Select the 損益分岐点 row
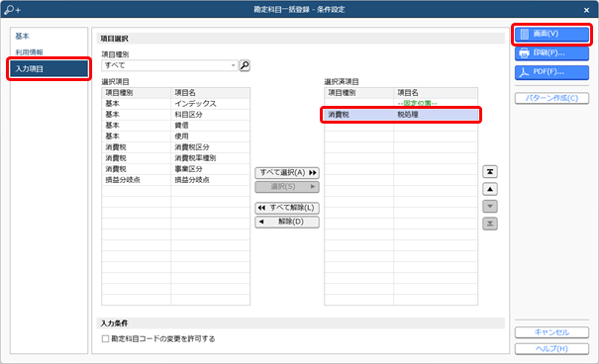Image resolution: width=599 pixels, height=364 pixels. [175, 180]
